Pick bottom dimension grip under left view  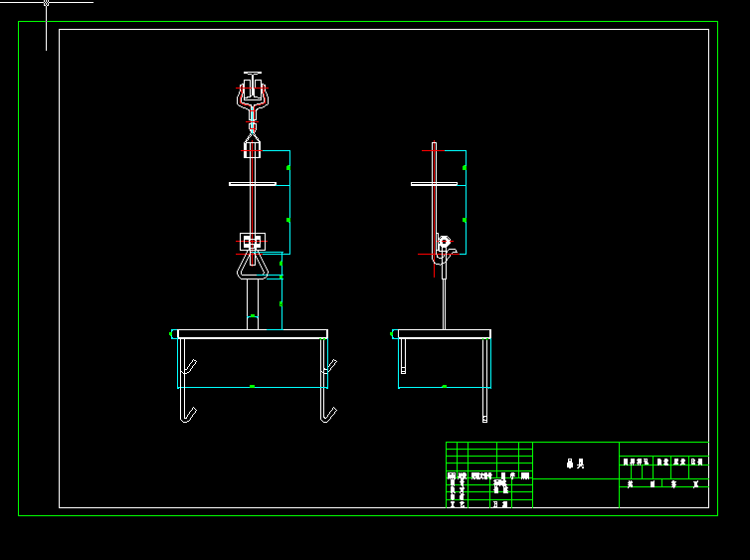pyautogui.click(x=252, y=386)
